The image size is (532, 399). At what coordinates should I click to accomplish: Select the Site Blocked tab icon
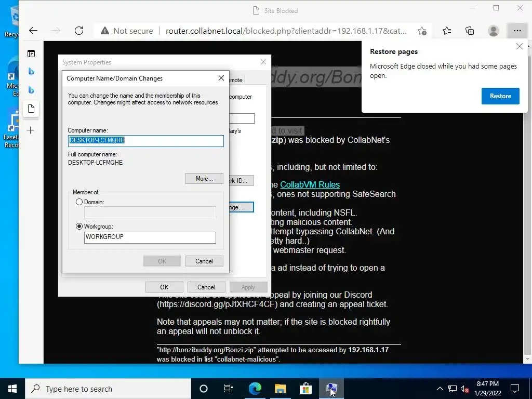[x=31, y=109]
